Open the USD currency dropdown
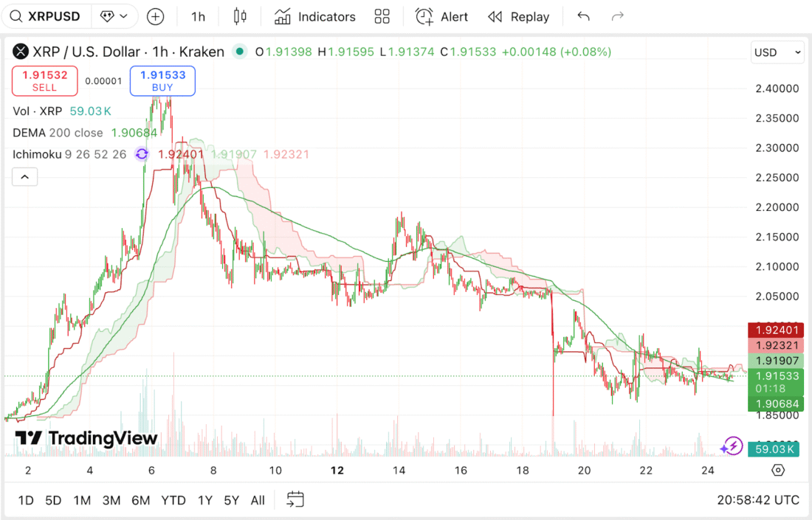 (777, 52)
